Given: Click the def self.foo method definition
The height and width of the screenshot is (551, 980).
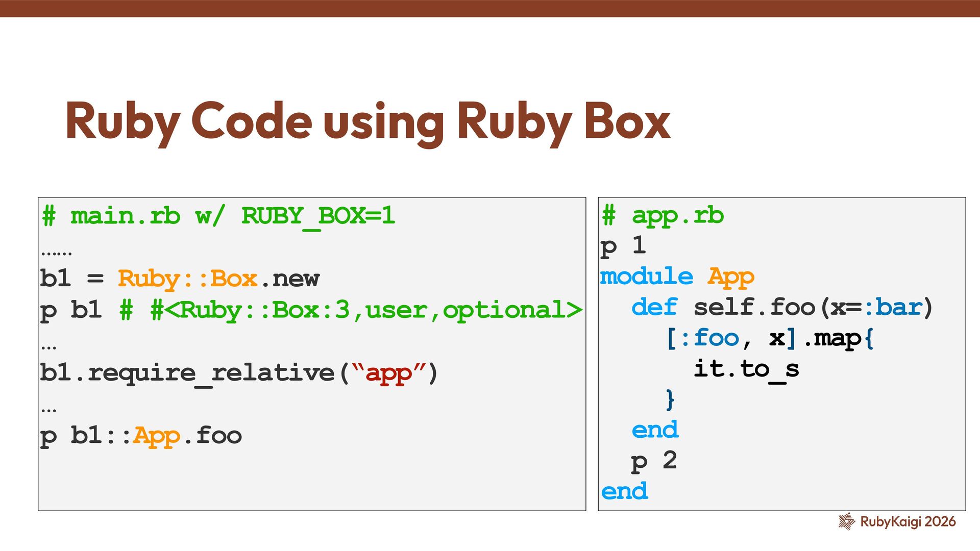Looking at the screenshot, I should coord(781,308).
